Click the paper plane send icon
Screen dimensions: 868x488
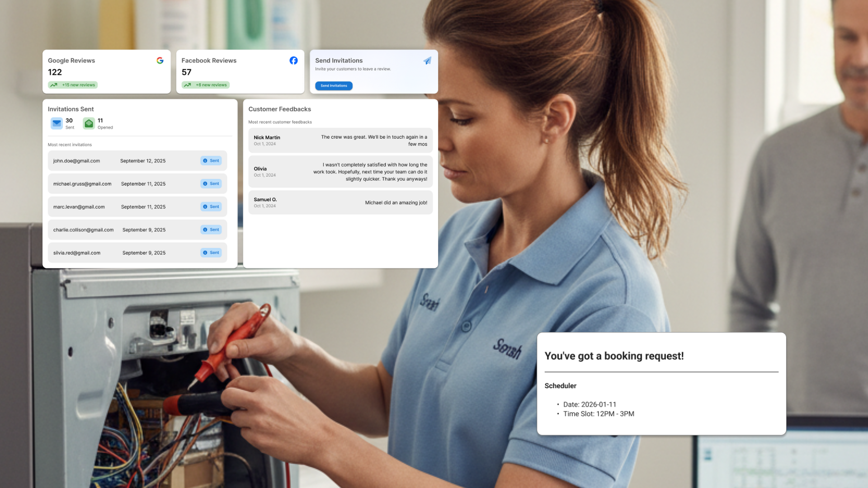[x=427, y=61]
